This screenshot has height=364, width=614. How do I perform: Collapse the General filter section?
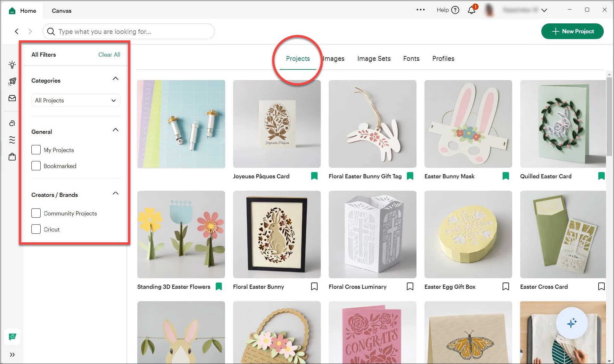pos(116,130)
